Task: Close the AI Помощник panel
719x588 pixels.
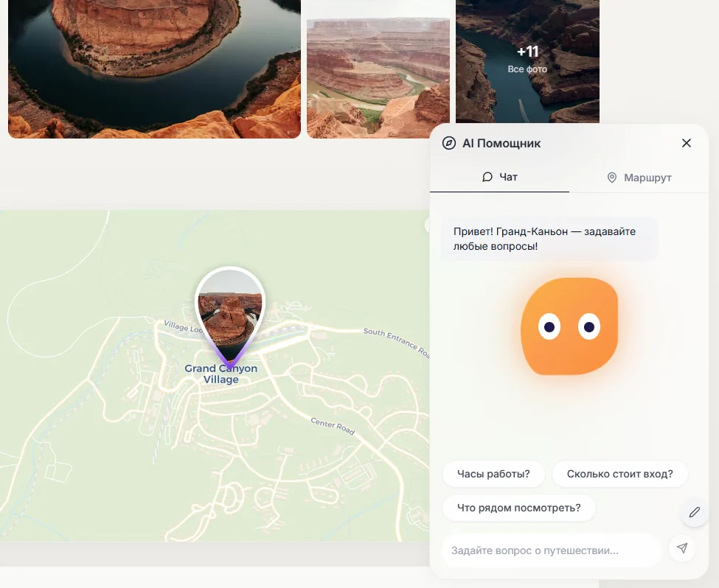Action: (686, 143)
